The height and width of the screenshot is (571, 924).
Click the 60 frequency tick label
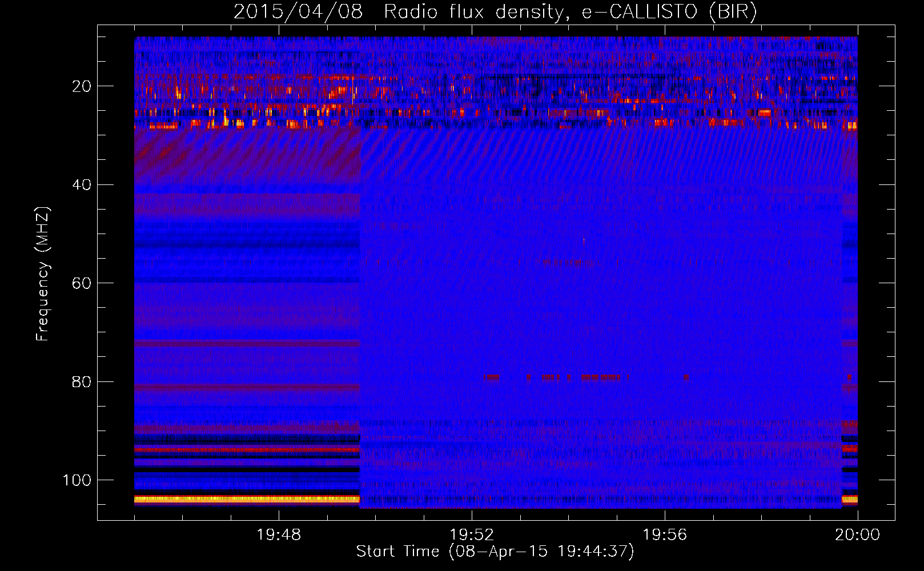82,283
